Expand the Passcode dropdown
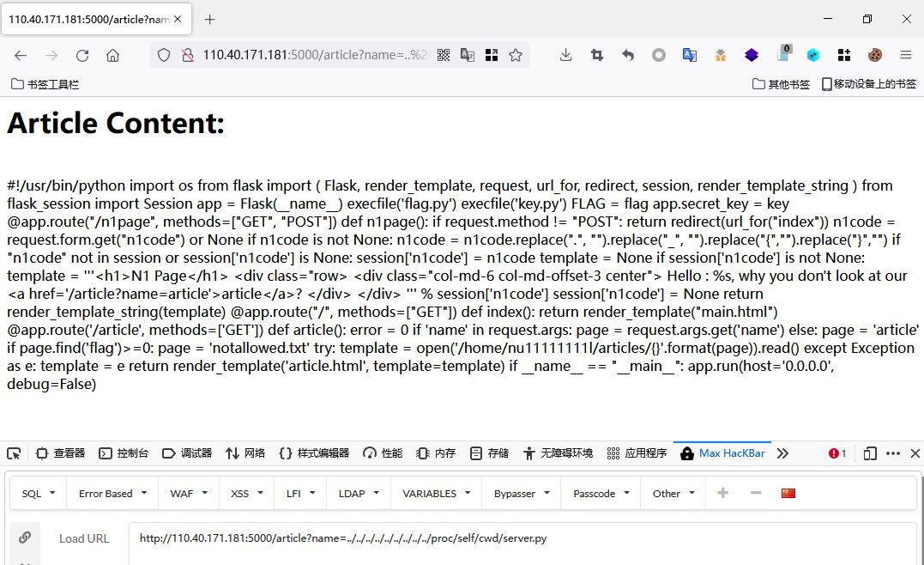The width and height of the screenshot is (924, 565). pyautogui.click(x=601, y=494)
